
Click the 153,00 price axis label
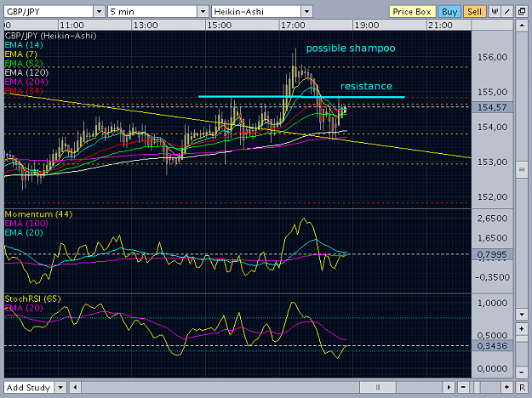pos(492,162)
